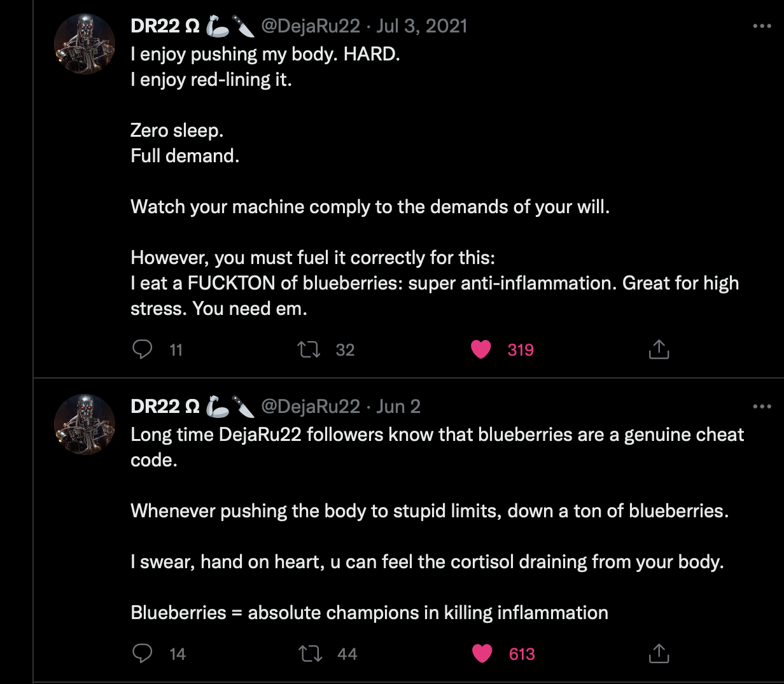Open DR22 avatar on the Jun 2 tweet

pos(85,424)
